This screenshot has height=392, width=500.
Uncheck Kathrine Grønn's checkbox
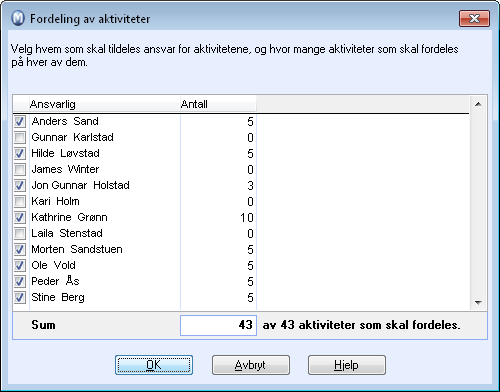click(x=20, y=217)
